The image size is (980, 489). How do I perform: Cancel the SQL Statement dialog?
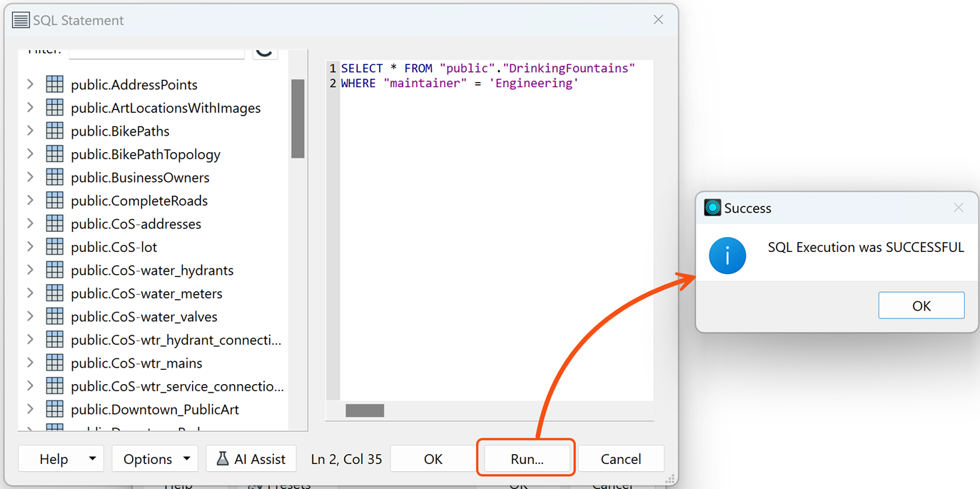pyautogui.click(x=621, y=459)
